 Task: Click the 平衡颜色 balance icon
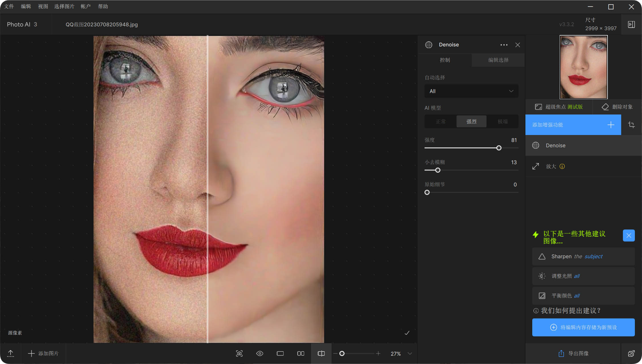point(542,296)
